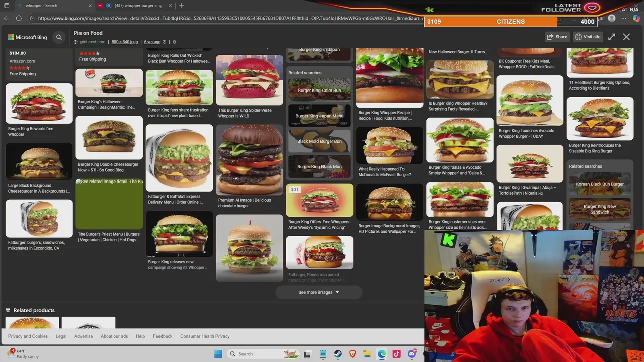
Task: Expand 'See more images' dropdown
Action: coord(318,292)
